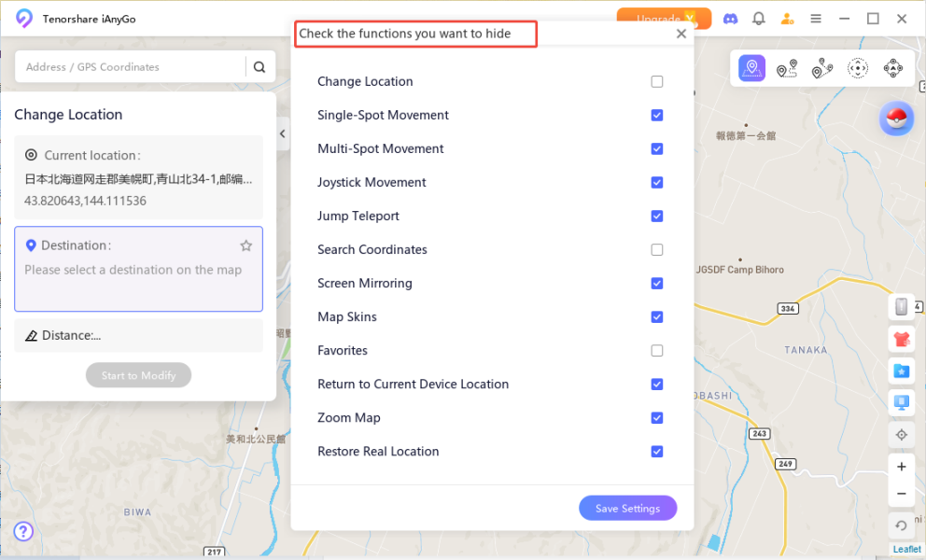926x560 pixels.
Task: Collapse the left panel with the arrow
Action: (282, 133)
